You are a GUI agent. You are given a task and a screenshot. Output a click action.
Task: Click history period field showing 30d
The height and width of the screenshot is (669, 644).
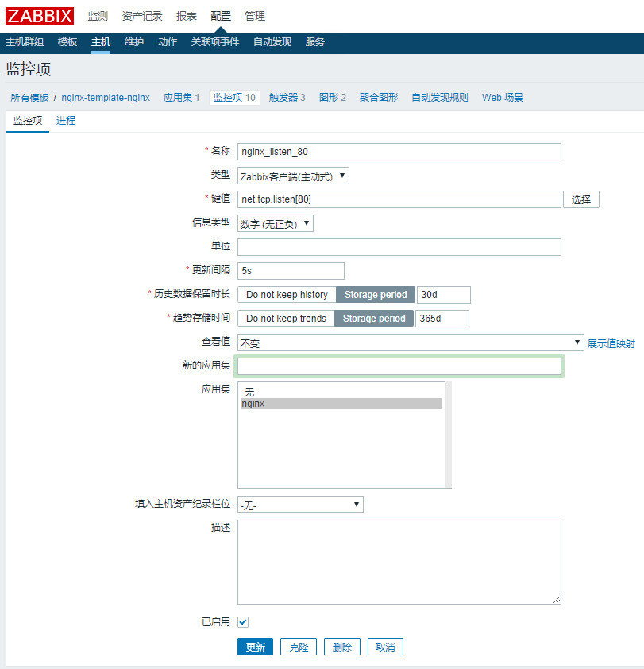pos(444,295)
